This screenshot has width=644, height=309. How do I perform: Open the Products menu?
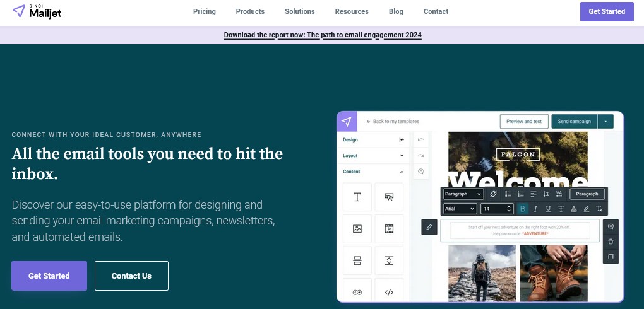click(x=250, y=11)
